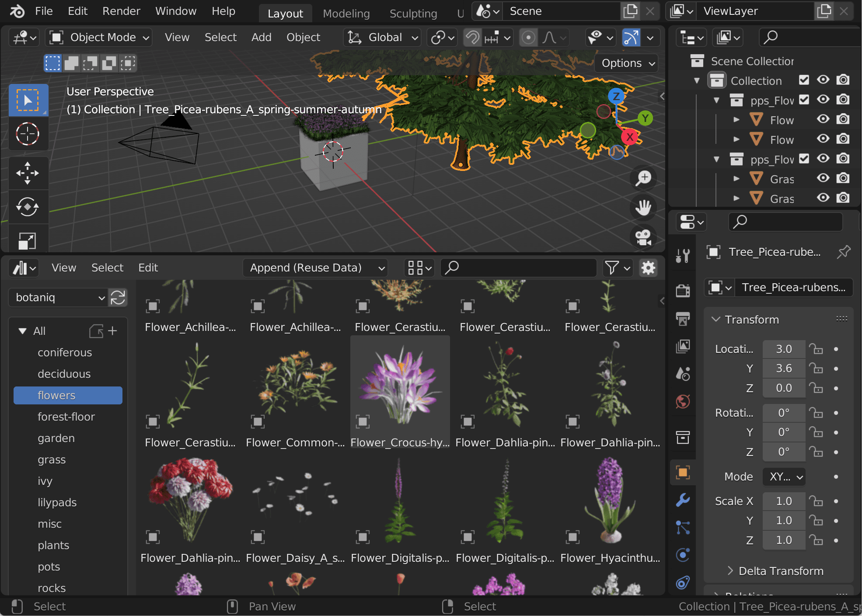This screenshot has width=862, height=616.
Task: Open the Render menu in the top bar
Action: (121, 11)
